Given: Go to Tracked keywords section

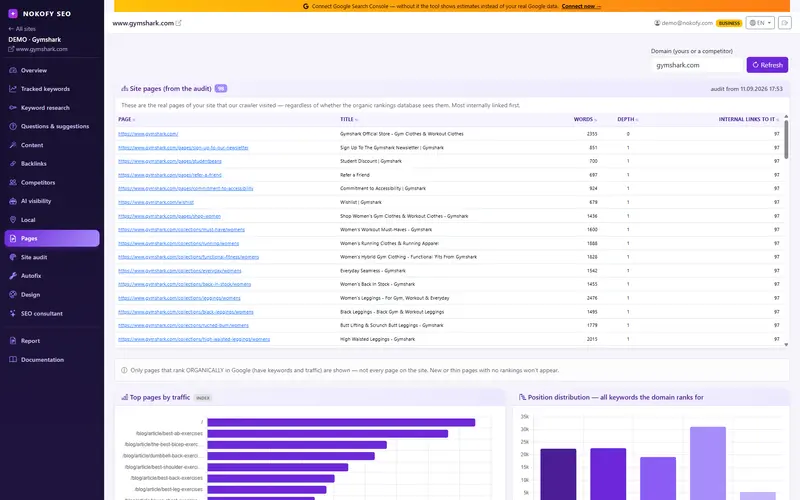Looking at the screenshot, I should [52, 89].
